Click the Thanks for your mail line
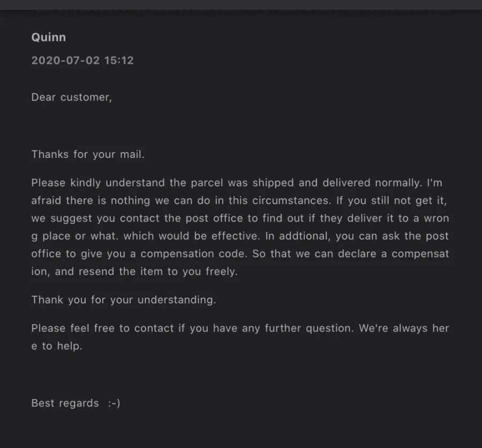Screen dimensions: 482x448 [88, 154]
